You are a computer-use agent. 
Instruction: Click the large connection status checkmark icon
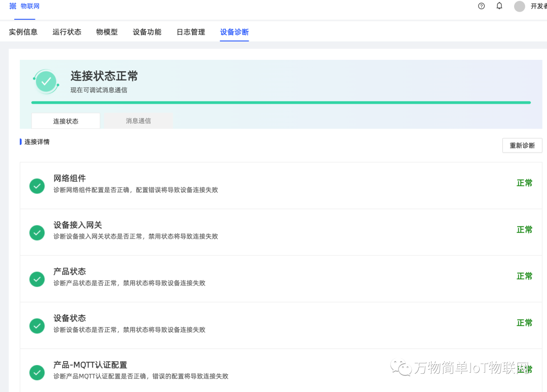pyautogui.click(x=46, y=81)
